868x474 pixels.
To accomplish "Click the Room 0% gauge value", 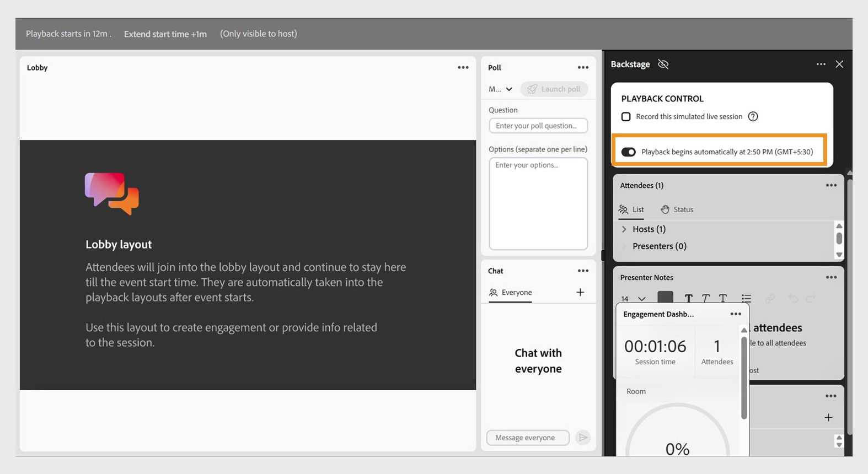I will pos(677,449).
